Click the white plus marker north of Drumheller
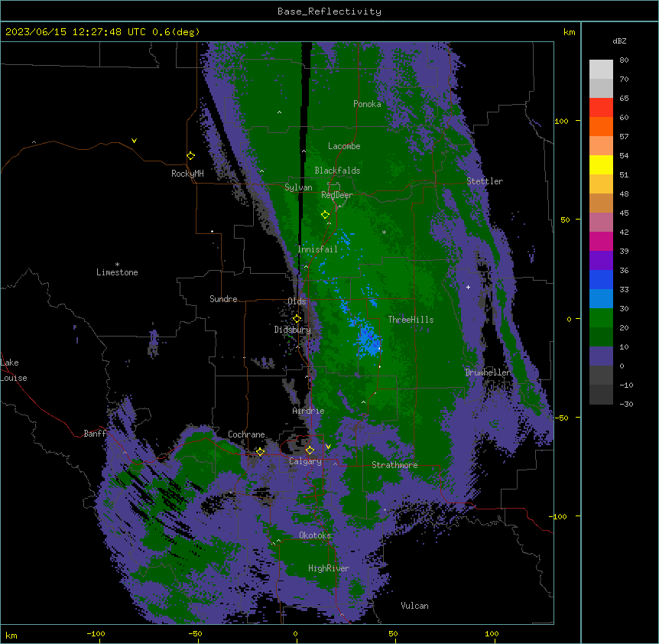659x644 pixels. click(x=468, y=287)
